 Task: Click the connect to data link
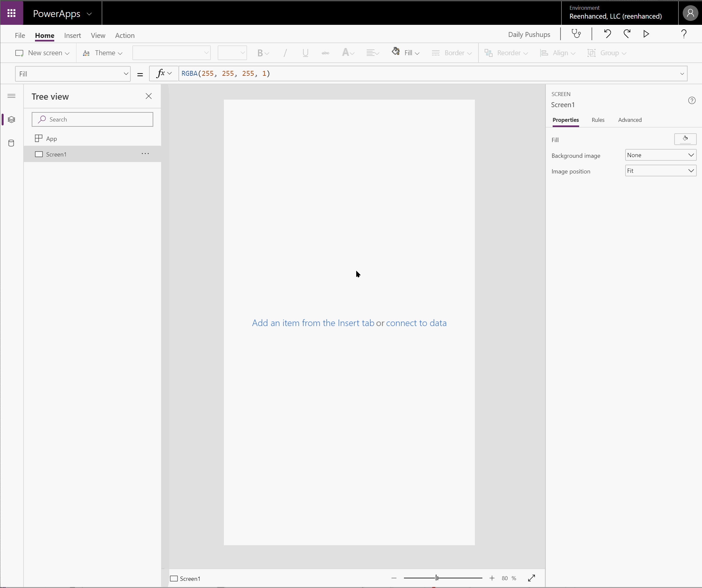416,323
